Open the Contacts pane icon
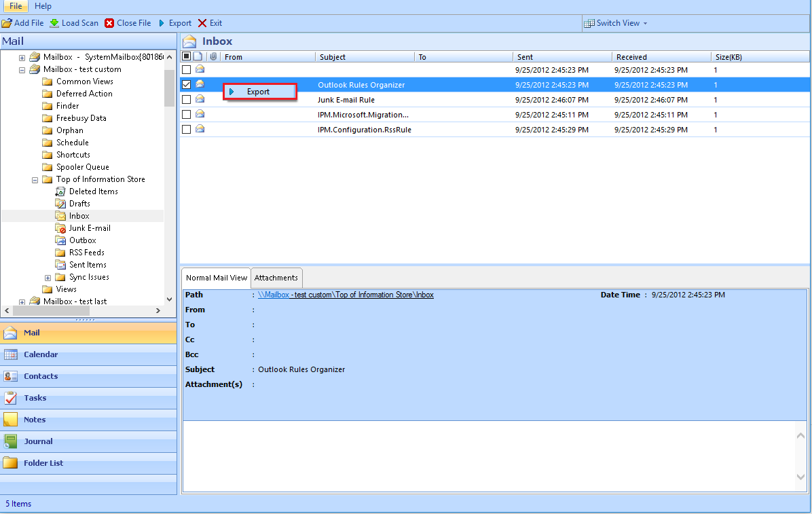812x514 pixels. pyautogui.click(x=10, y=376)
